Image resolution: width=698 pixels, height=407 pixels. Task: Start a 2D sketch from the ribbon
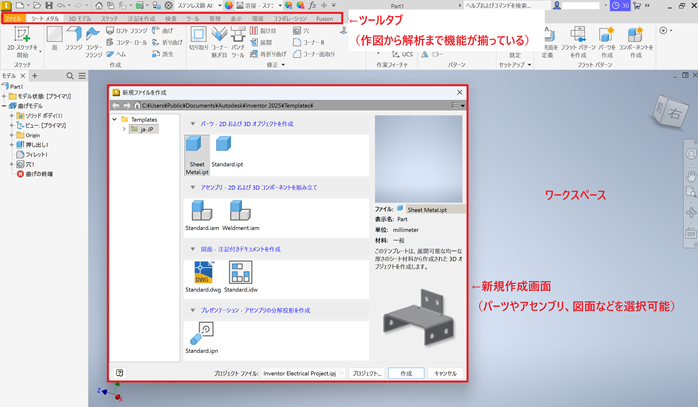coord(22,42)
